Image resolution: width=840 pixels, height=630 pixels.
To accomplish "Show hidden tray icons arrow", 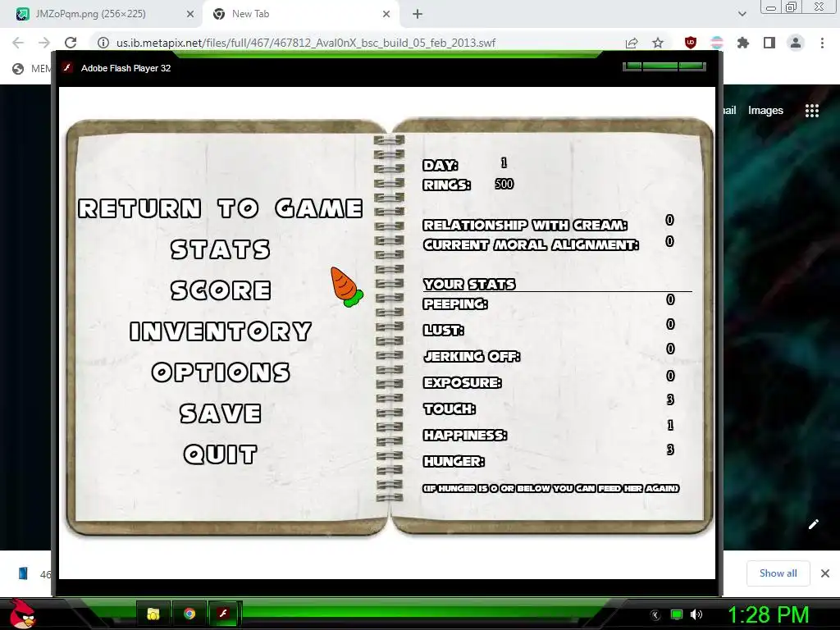I will 655,615.
